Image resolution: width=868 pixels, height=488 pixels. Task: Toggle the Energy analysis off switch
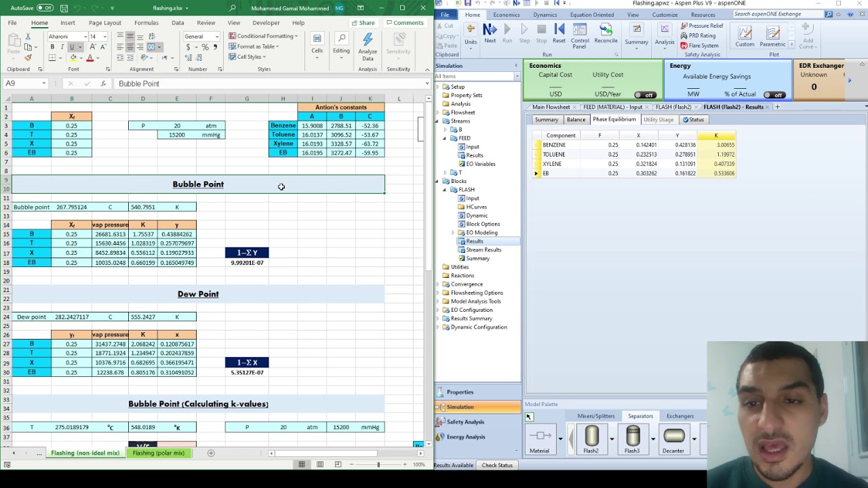pyautogui.click(x=774, y=95)
